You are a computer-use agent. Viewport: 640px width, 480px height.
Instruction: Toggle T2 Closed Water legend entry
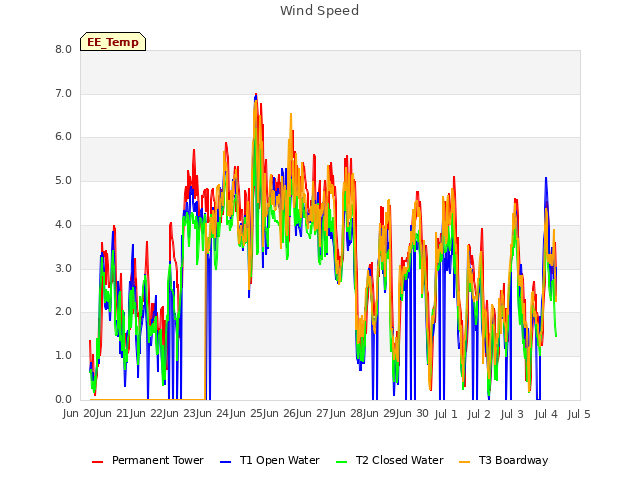coord(389,460)
